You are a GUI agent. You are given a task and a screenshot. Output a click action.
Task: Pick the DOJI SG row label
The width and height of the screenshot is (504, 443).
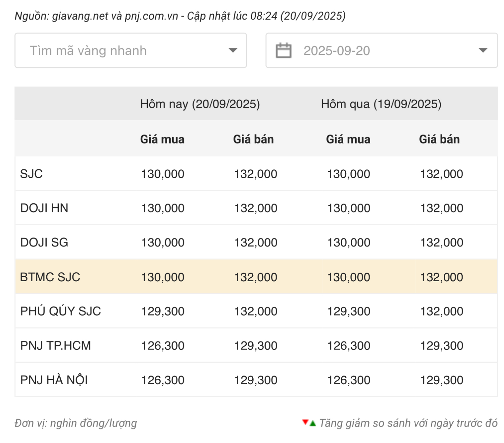[x=44, y=242]
